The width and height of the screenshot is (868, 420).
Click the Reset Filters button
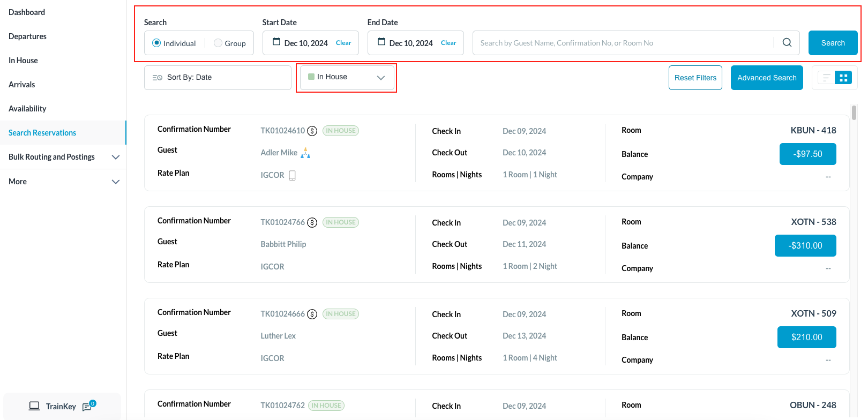coord(695,78)
